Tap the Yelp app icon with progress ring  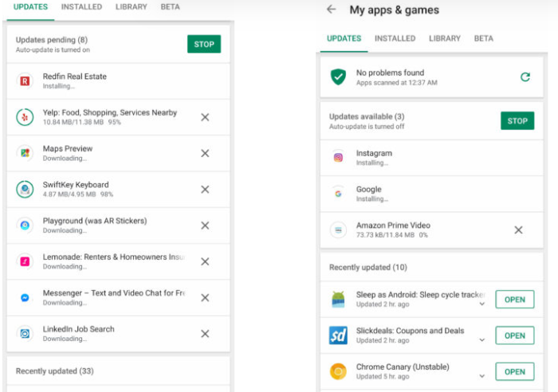[x=25, y=117]
